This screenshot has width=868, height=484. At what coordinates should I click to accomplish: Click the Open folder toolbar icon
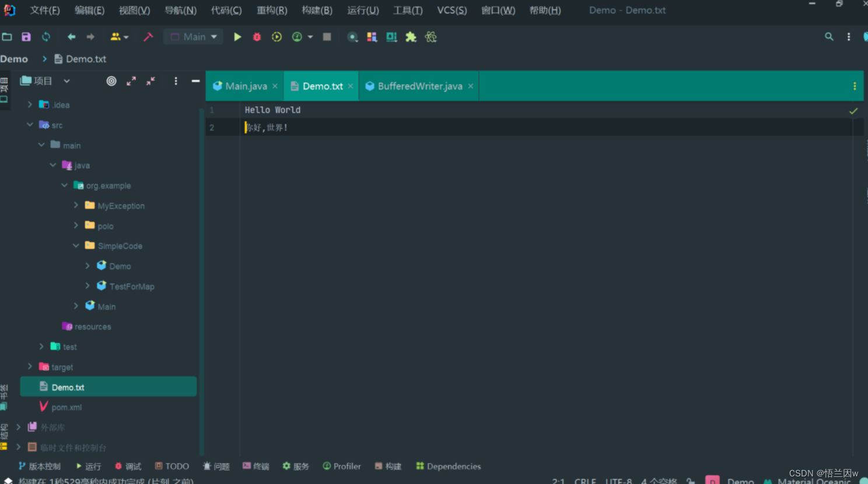coord(7,37)
